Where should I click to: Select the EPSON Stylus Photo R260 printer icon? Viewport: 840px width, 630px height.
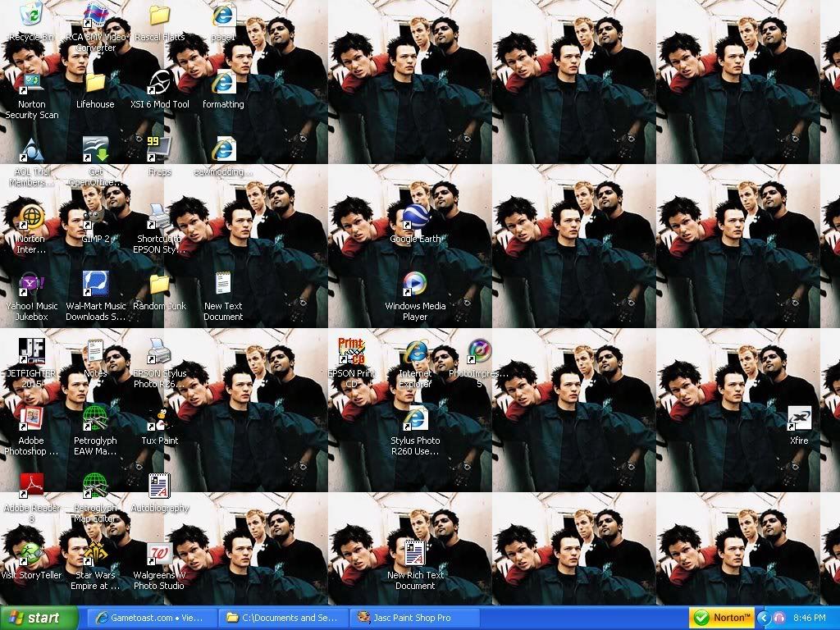point(160,351)
